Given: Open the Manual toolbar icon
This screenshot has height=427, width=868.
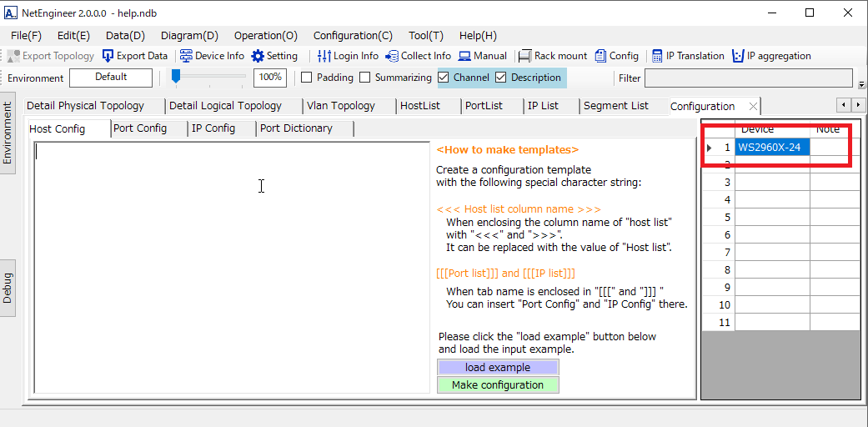Looking at the screenshot, I should click(464, 56).
